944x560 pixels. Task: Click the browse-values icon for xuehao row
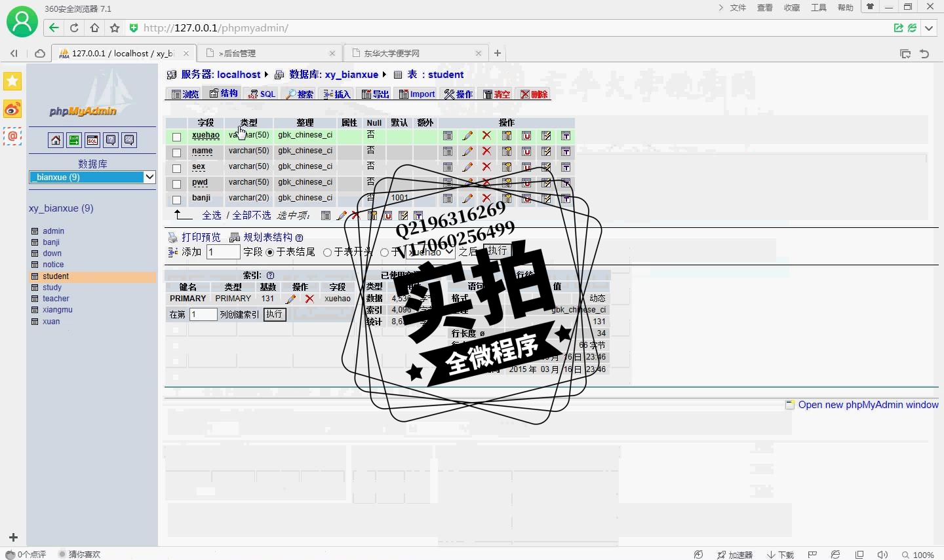[x=448, y=136]
